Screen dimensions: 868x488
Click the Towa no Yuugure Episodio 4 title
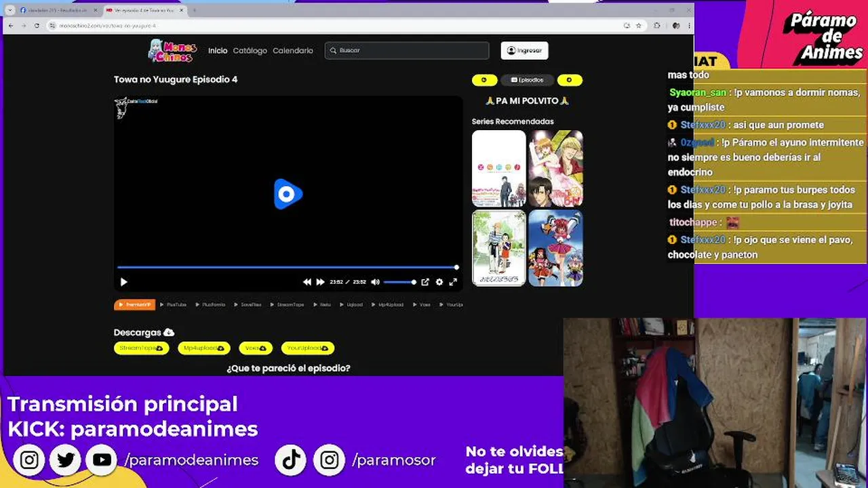(176, 79)
